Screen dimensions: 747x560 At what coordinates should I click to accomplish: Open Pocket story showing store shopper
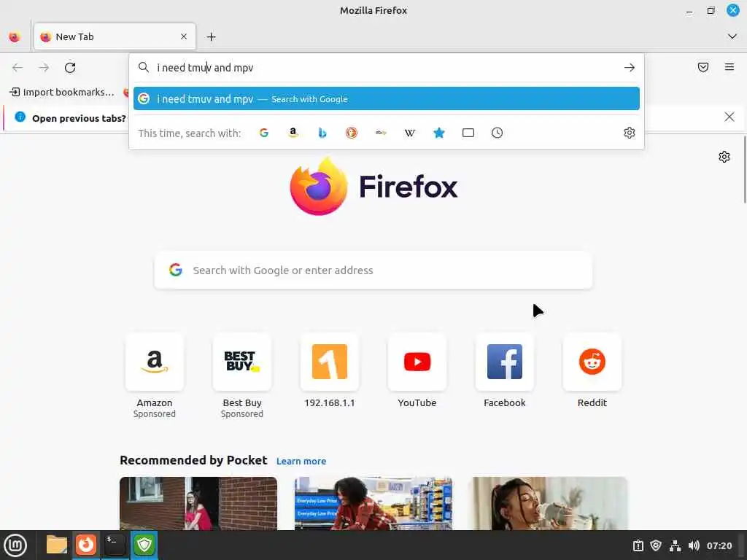pos(373,503)
